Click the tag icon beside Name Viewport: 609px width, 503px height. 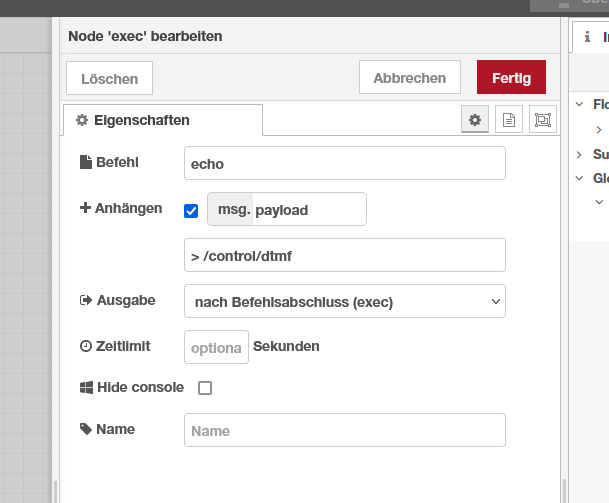click(85, 430)
